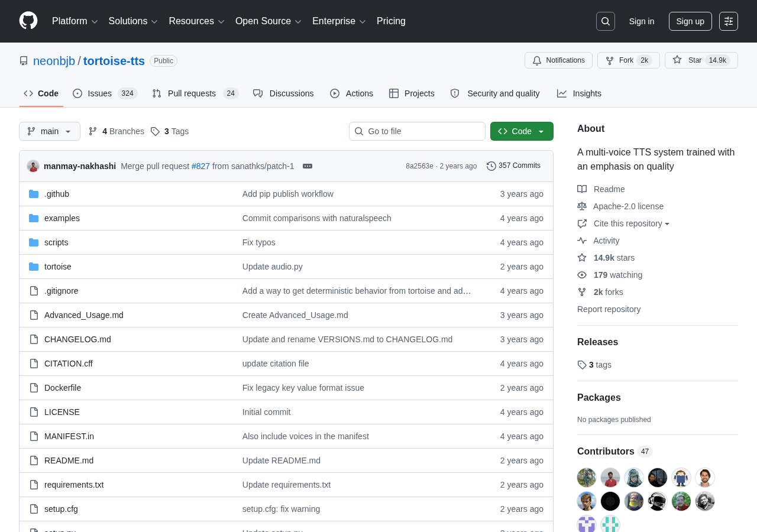Click the GitHub logo icon
This screenshot has width=757, height=532.
tap(28, 21)
